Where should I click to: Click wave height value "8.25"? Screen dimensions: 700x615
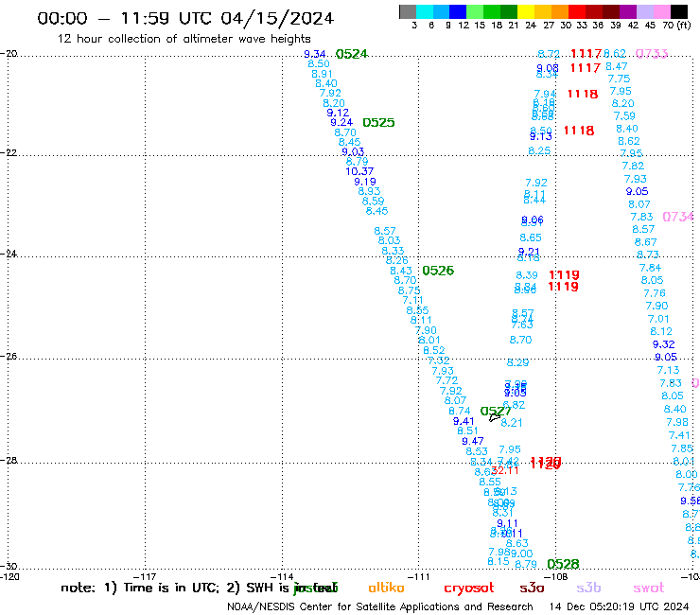point(539,150)
